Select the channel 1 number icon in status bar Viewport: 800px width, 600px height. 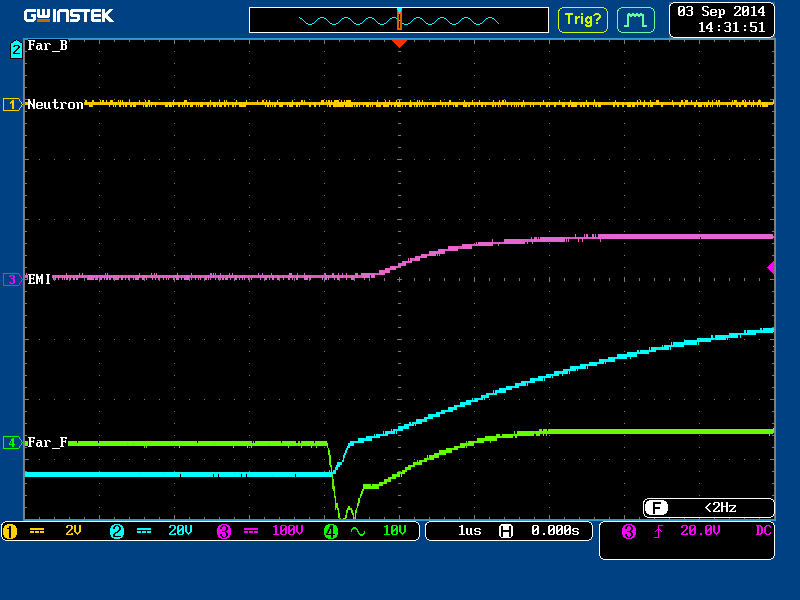click(x=10, y=532)
